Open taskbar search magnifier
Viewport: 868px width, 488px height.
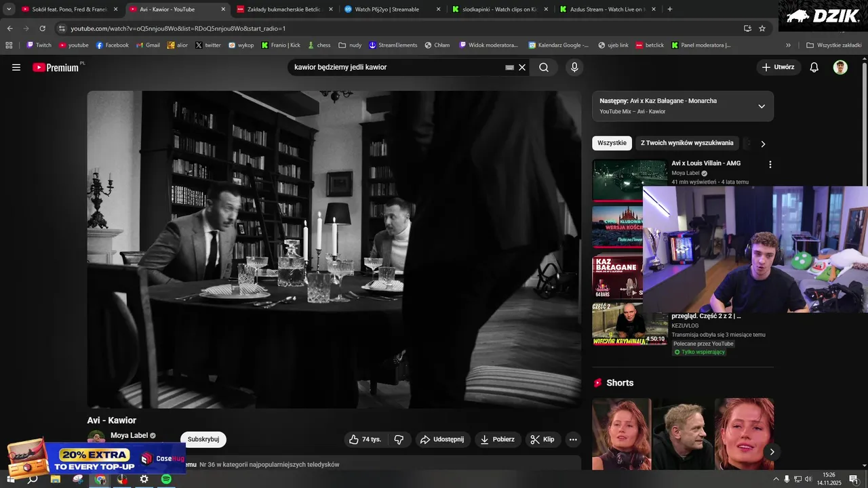pos(32,479)
